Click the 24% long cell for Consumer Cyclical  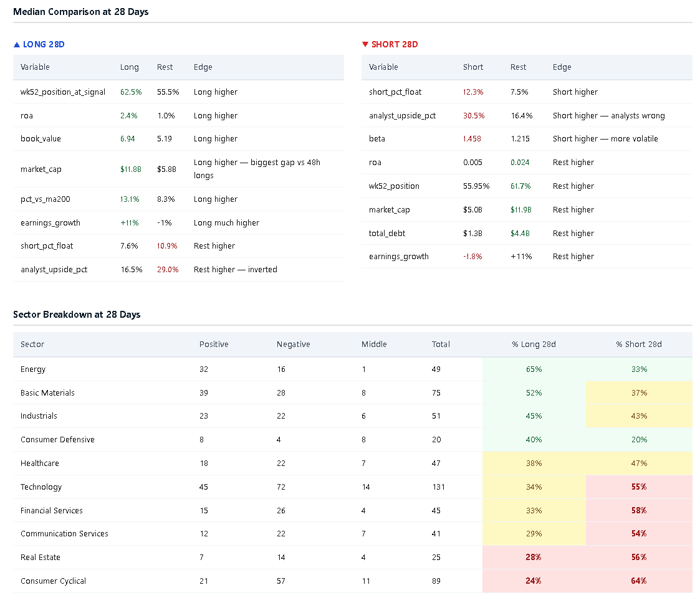click(x=534, y=581)
